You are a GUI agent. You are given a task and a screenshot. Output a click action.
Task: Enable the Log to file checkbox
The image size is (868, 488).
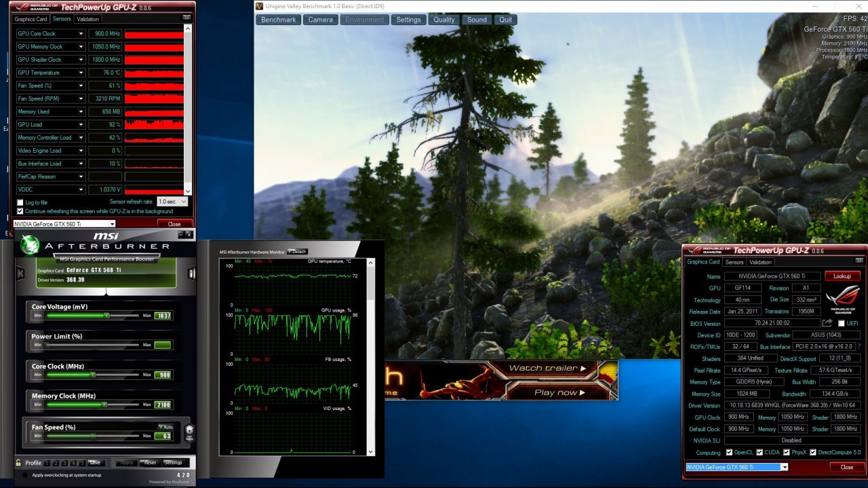pyautogui.click(x=20, y=202)
